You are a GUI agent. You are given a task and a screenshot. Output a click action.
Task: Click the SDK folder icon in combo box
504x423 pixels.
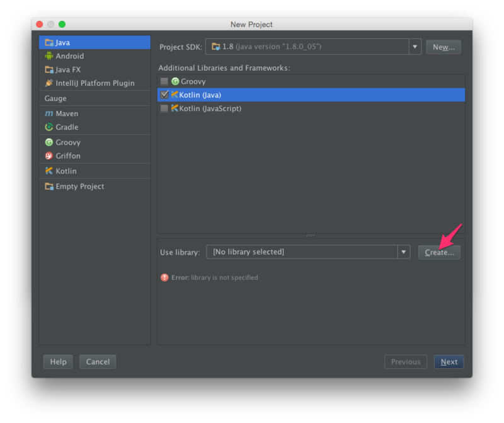click(x=215, y=47)
